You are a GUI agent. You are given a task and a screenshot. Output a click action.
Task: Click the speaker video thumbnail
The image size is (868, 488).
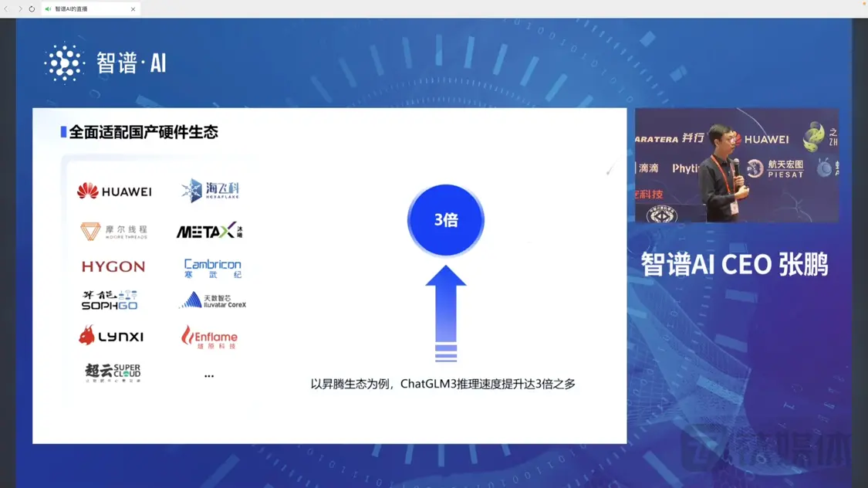click(736, 165)
